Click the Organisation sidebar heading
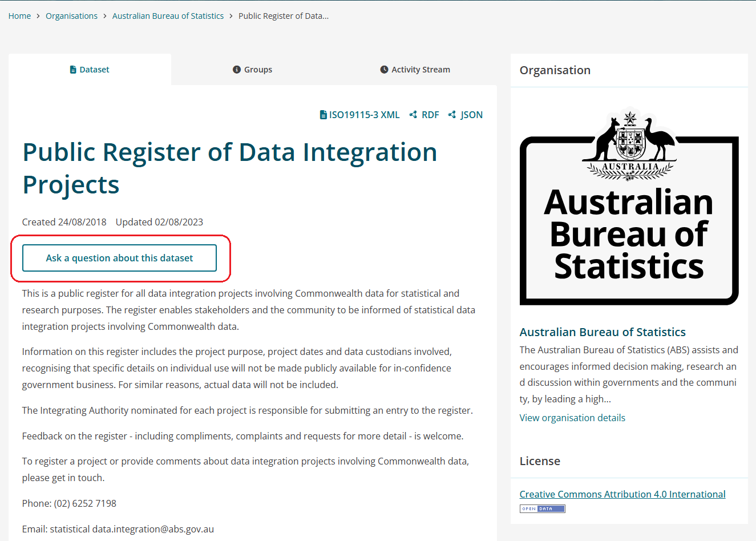Image resolution: width=756 pixels, height=541 pixels. click(x=555, y=70)
